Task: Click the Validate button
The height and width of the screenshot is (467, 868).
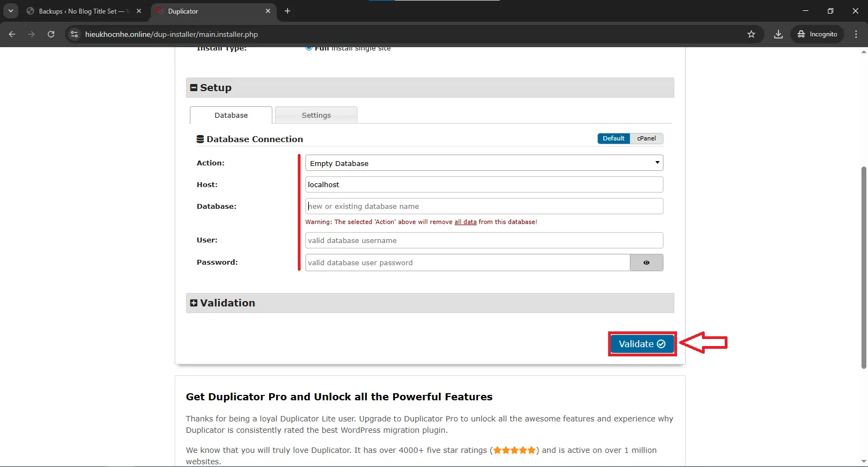Action: [x=642, y=344]
